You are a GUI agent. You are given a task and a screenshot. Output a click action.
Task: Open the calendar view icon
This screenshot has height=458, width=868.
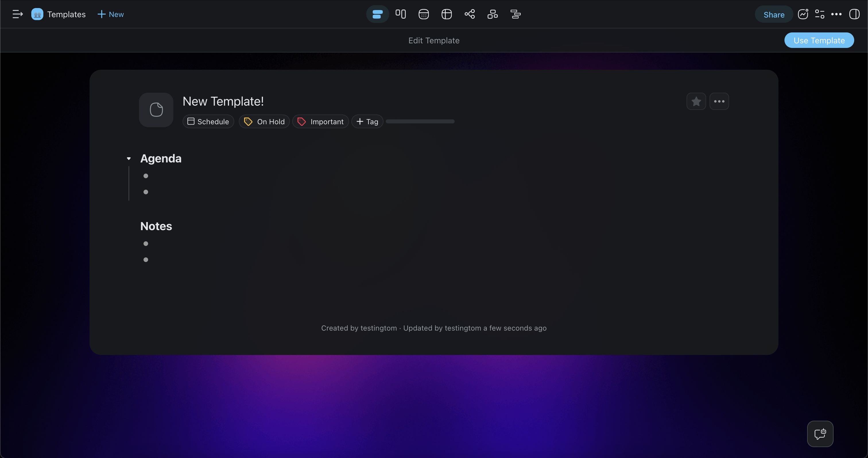click(424, 14)
